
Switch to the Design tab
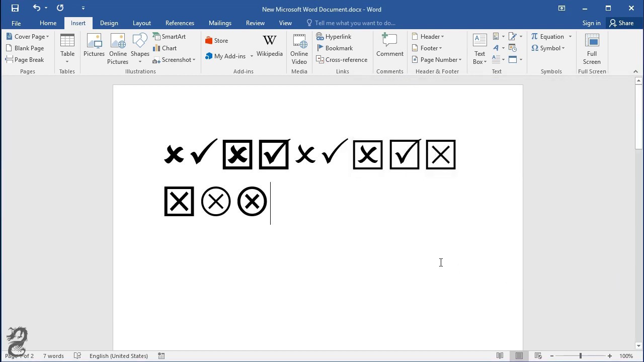pos(109,23)
